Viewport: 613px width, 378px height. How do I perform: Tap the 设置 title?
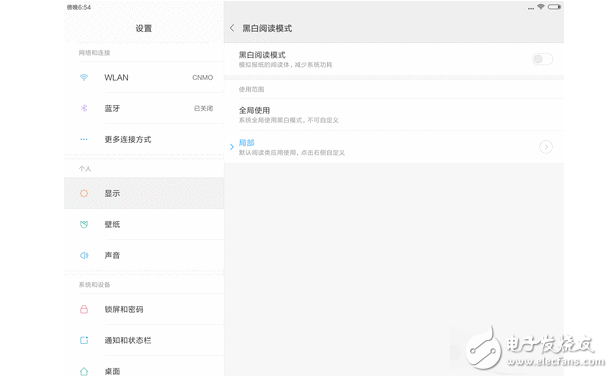click(x=143, y=28)
